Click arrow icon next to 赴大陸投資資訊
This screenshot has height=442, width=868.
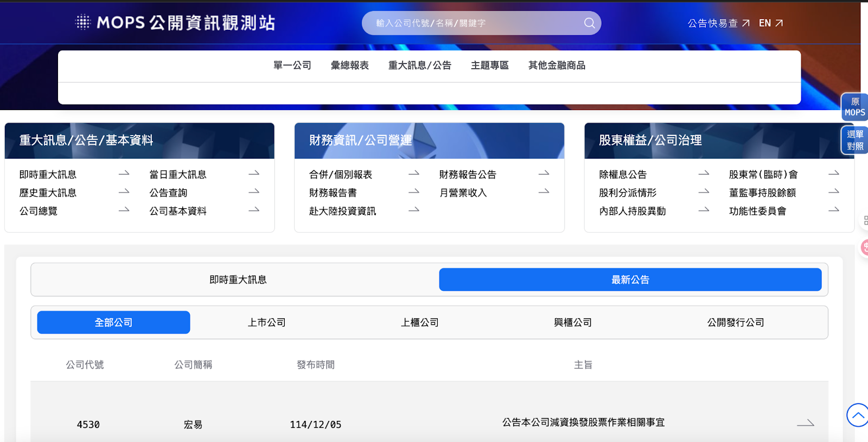[414, 210]
